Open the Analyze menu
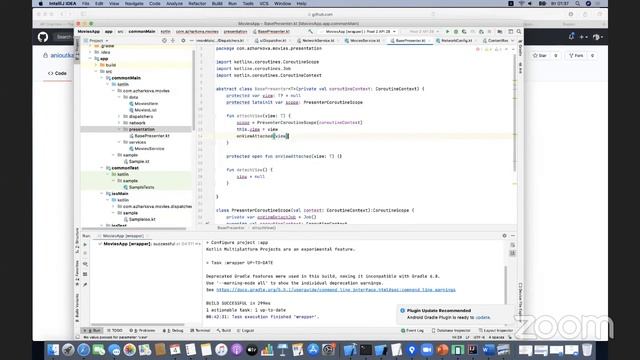The width and height of the screenshot is (640, 360). click(x=174, y=3)
